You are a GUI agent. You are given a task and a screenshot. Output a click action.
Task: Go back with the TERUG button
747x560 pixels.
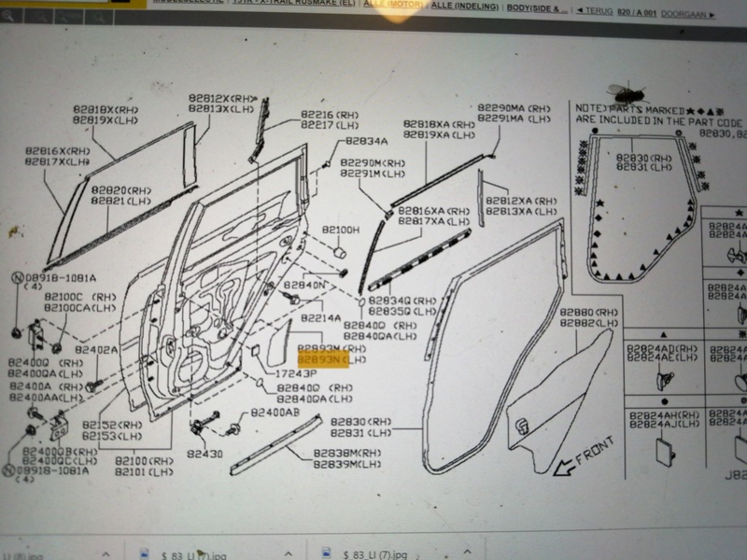(595, 11)
